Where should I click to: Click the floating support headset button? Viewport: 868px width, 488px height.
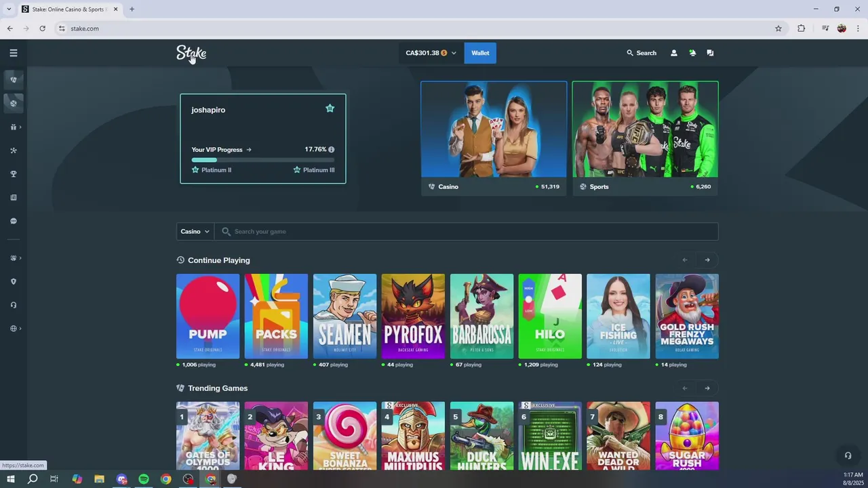pyautogui.click(x=848, y=455)
